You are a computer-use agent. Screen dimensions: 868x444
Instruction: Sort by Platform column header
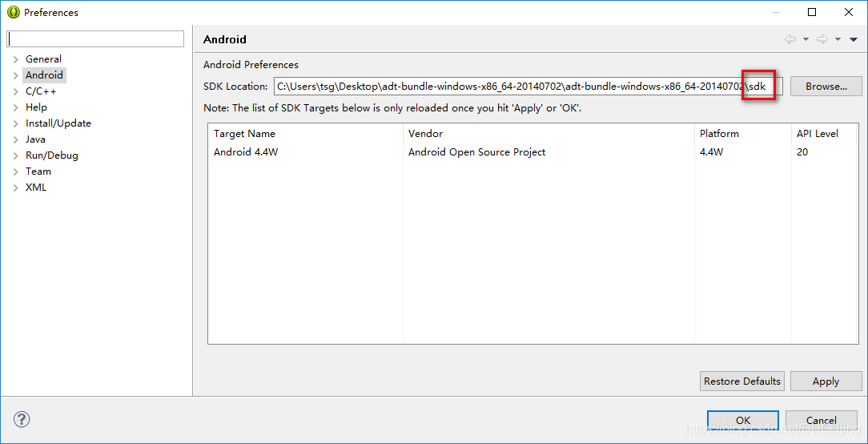(743, 134)
